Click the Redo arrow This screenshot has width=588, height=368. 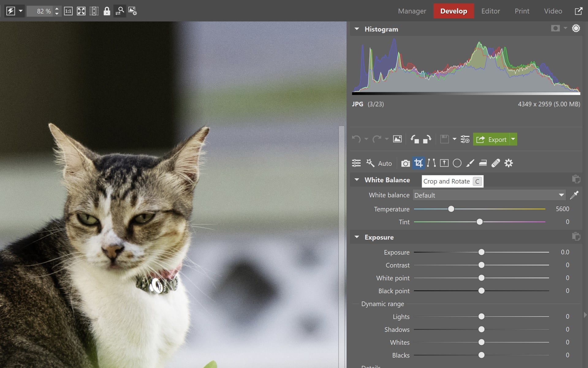pyautogui.click(x=377, y=139)
